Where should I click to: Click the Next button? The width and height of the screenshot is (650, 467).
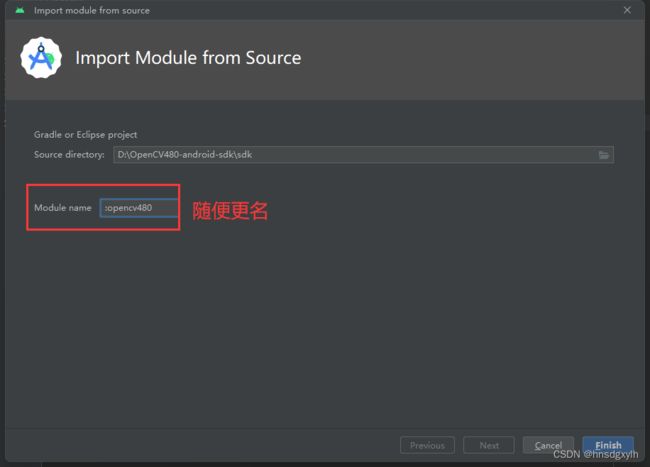(x=489, y=445)
